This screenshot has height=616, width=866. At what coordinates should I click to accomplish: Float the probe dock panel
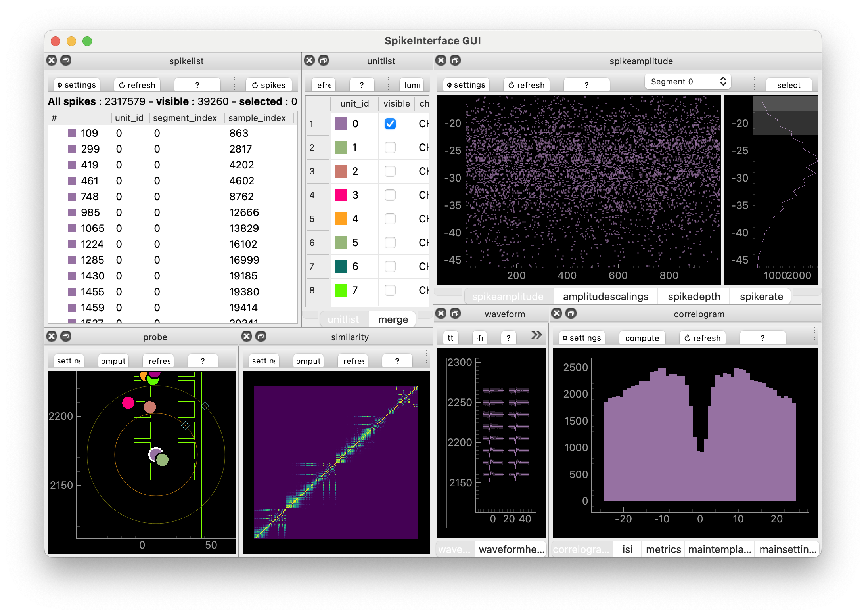pyautogui.click(x=66, y=337)
